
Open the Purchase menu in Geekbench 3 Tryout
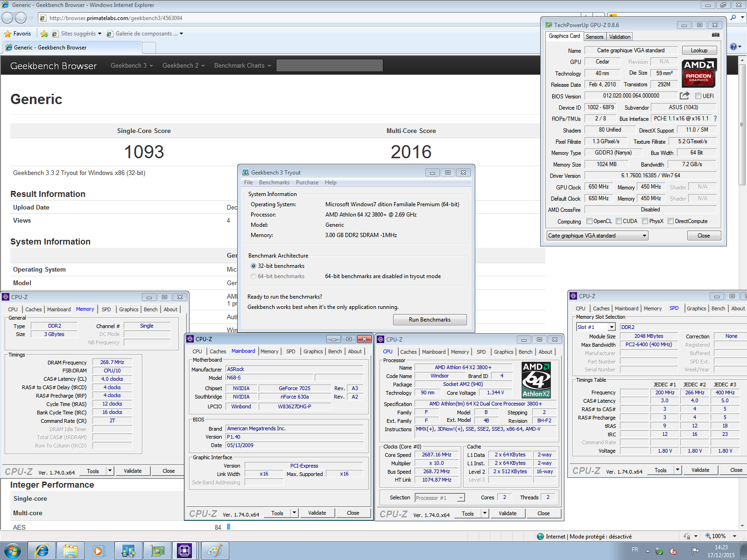point(307,182)
